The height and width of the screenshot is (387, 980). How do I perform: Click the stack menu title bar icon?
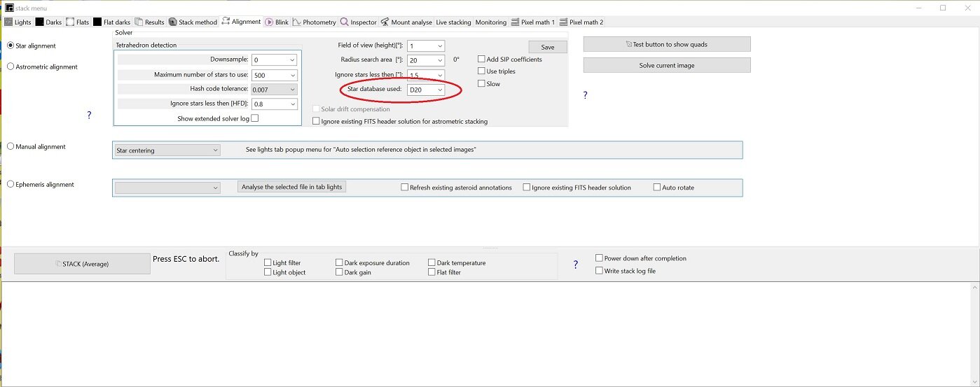point(8,8)
